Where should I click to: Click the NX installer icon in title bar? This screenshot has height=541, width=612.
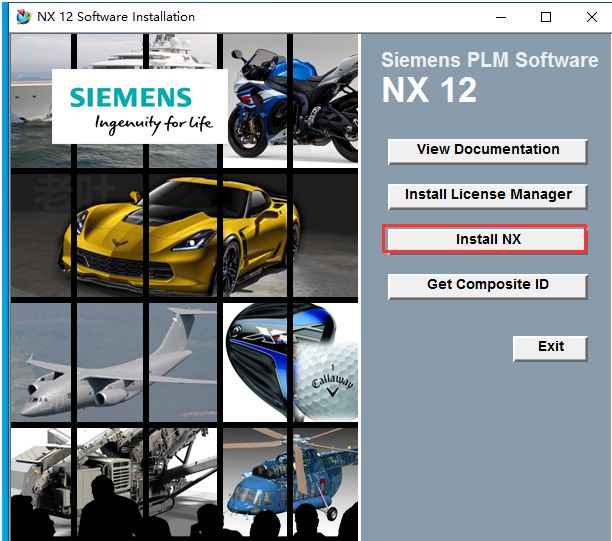22,17
